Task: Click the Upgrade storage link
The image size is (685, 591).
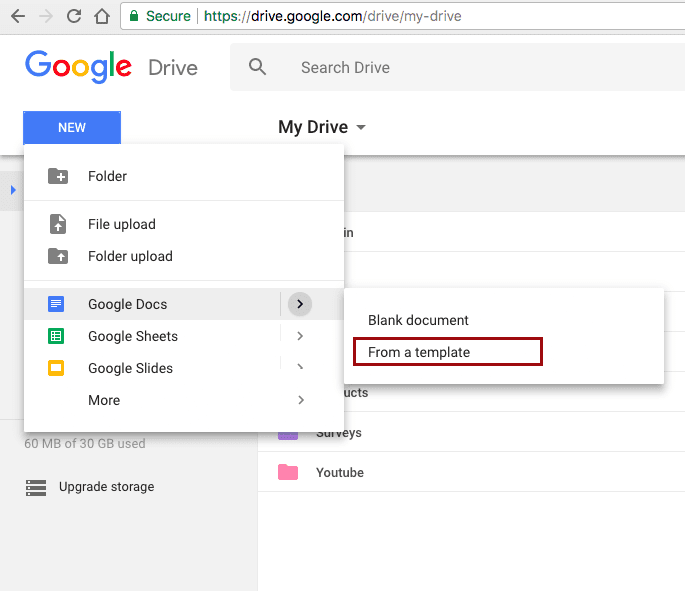Action: pos(107,487)
